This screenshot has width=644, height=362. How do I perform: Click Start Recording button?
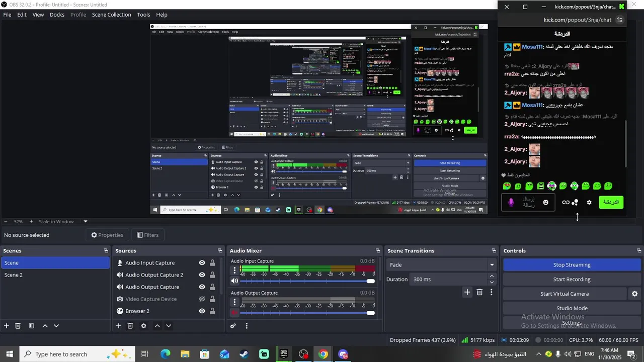tap(572, 280)
